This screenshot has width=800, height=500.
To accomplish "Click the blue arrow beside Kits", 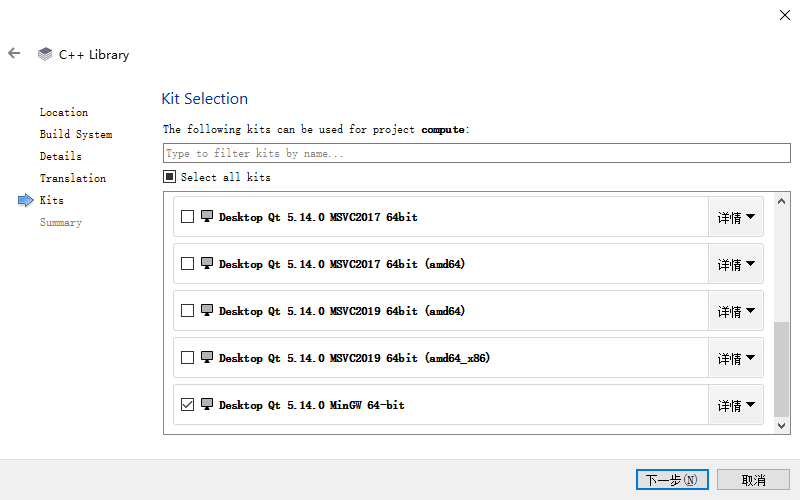I will tap(26, 201).
